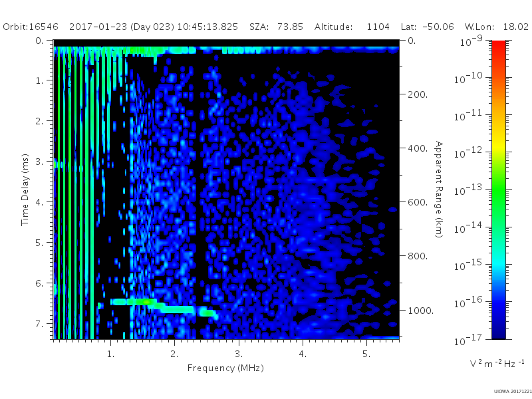Click the SZA value 73.85
This screenshot has height=399, width=532.
pos(290,27)
